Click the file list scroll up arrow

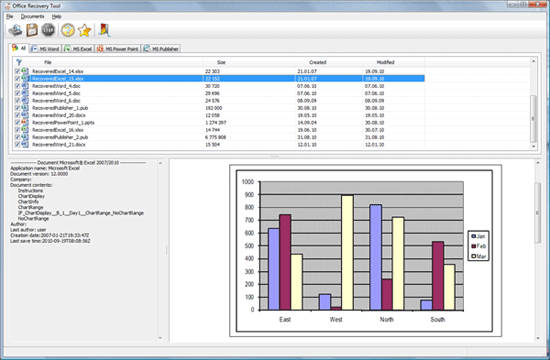point(534,61)
